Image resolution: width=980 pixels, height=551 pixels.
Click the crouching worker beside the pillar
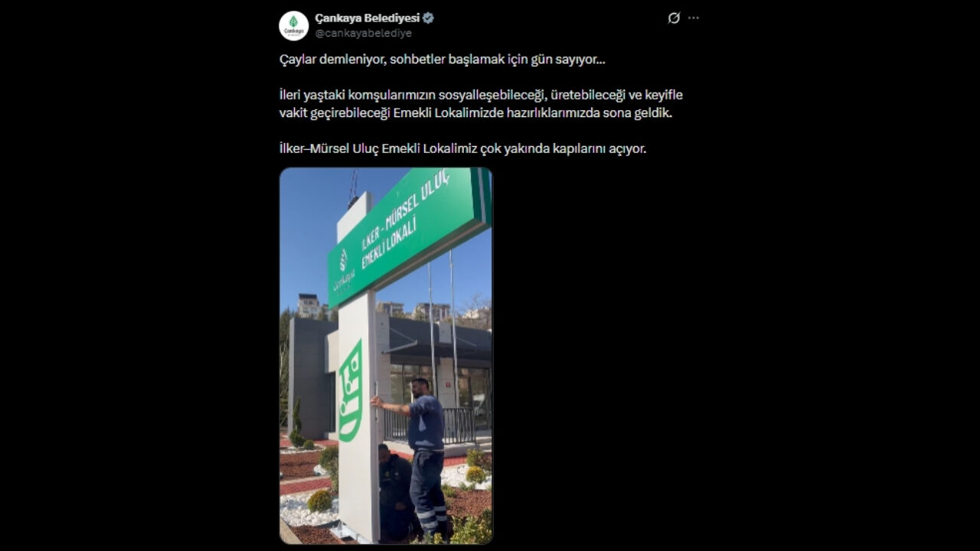[x=396, y=492]
